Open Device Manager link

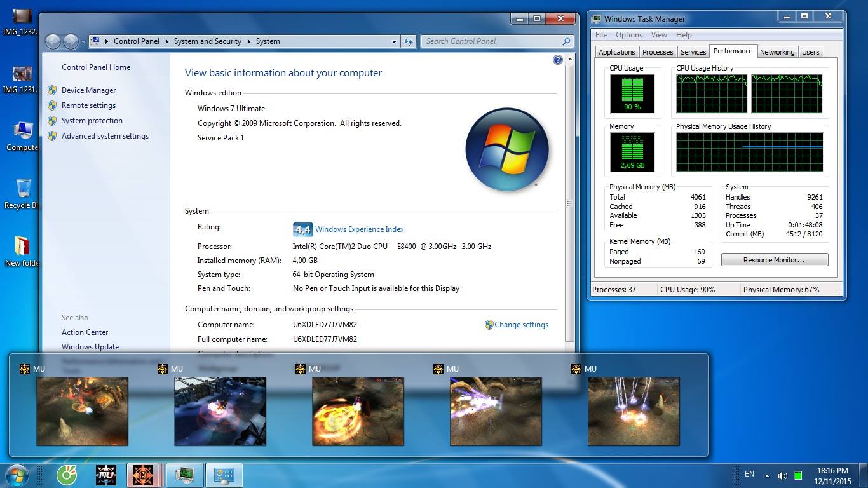(88, 90)
